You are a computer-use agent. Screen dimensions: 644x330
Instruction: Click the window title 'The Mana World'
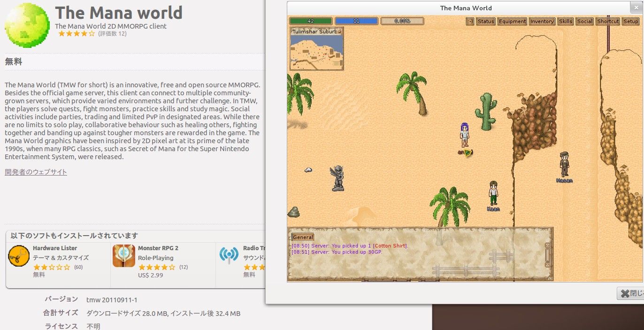(x=466, y=8)
